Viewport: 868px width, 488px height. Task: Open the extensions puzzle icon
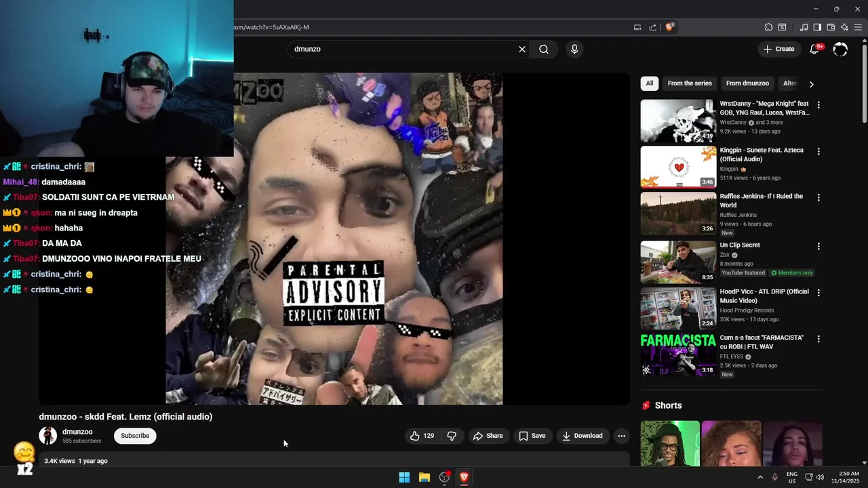(x=768, y=27)
